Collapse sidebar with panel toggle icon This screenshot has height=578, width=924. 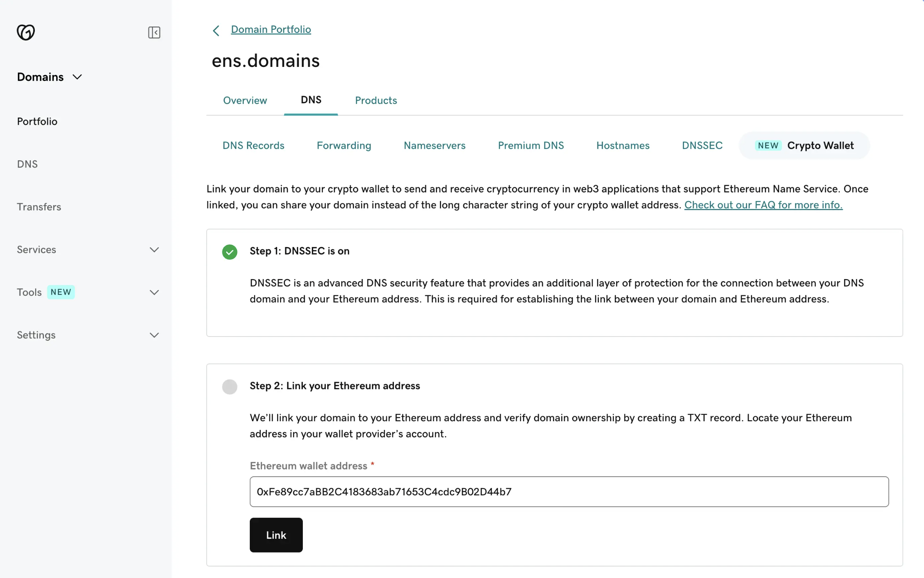point(154,32)
